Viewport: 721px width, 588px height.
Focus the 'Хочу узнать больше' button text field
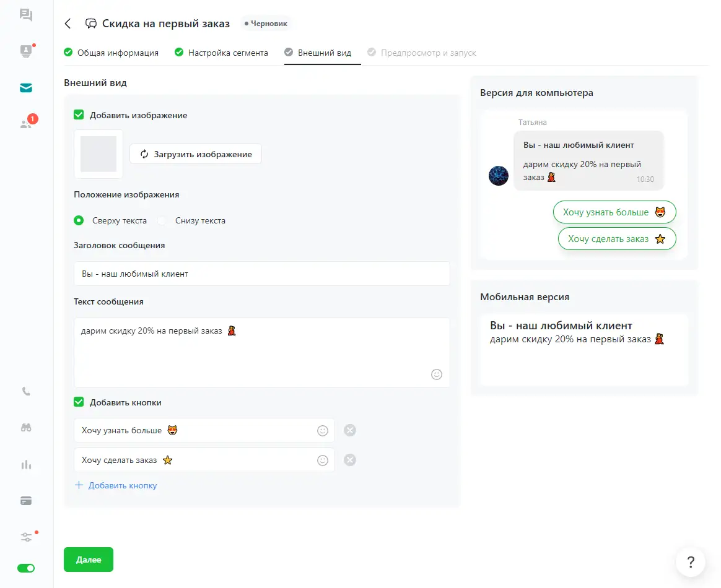point(204,430)
